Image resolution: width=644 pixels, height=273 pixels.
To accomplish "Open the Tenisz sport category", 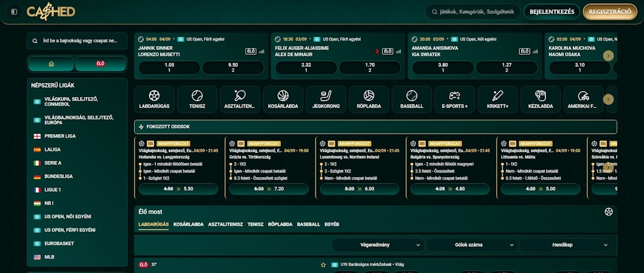I will [x=197, y=99].
